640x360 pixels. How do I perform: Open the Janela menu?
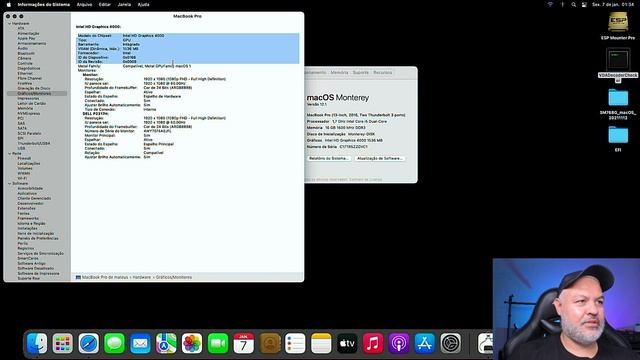pyautogui.click(x=124, y=4)
